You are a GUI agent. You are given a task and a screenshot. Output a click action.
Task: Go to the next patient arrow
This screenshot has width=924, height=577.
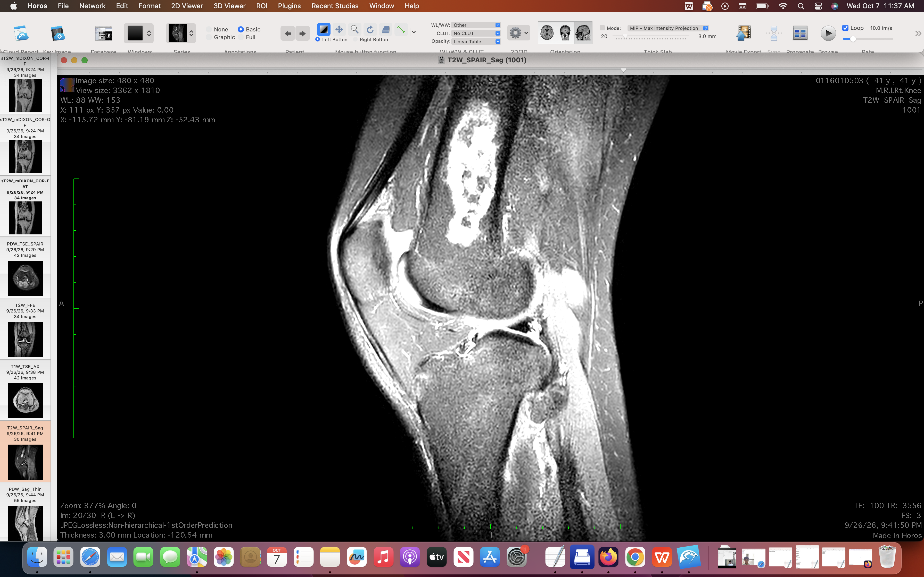(x=302, y=33)
